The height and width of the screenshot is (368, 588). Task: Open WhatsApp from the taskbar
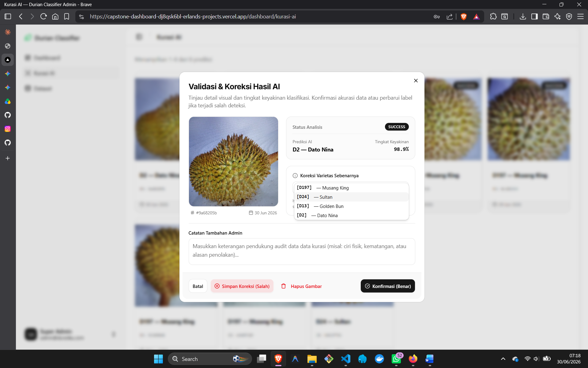point(396,359)
